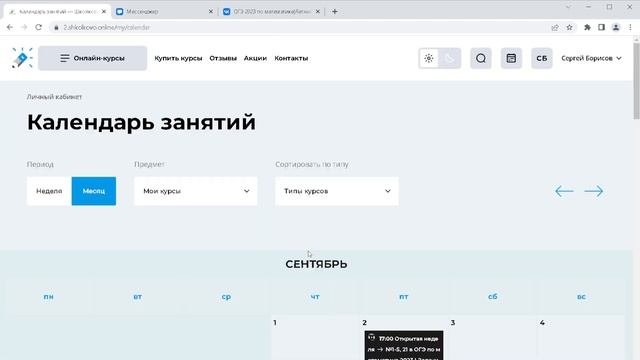Expand Сергей Борисов account dropdown
Image resolution: width=640 pixels, height=360 pixels.
point(591,58)
